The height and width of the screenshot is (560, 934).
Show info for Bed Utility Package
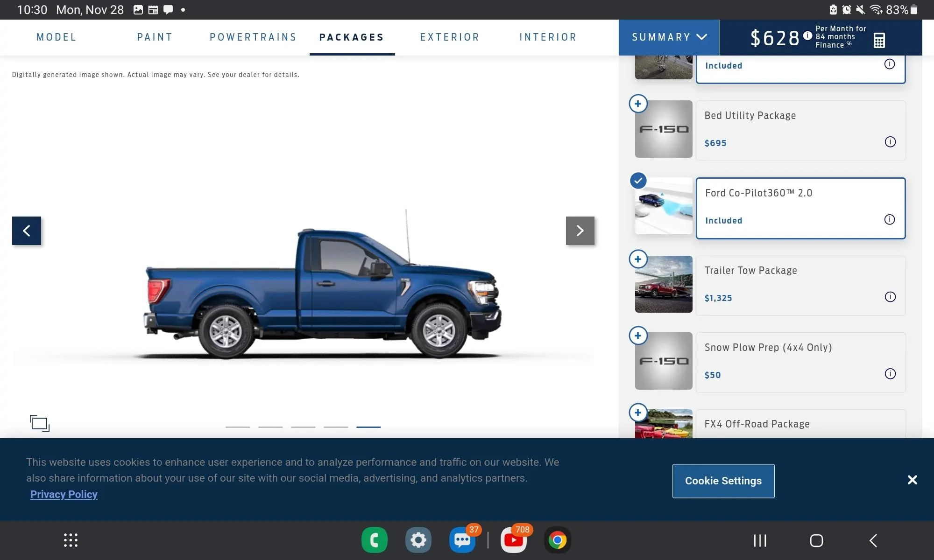tap(890, 142)
